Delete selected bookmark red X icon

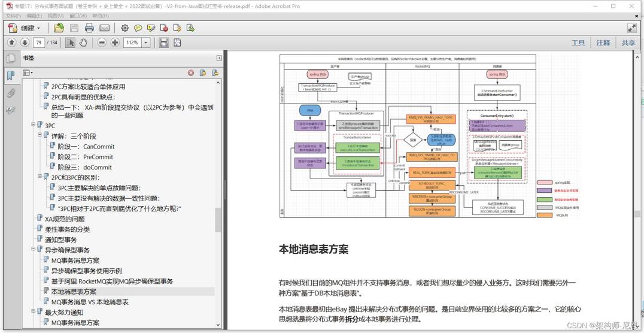[x=191, y=72]
